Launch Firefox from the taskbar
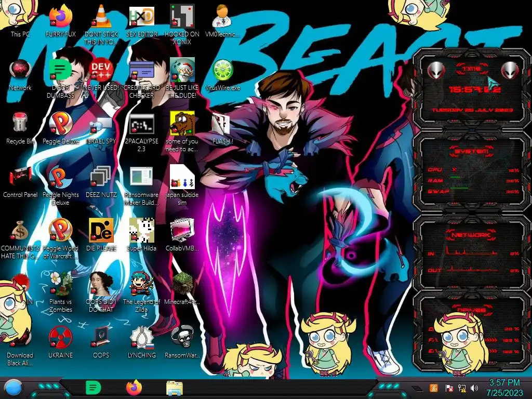 134,388
